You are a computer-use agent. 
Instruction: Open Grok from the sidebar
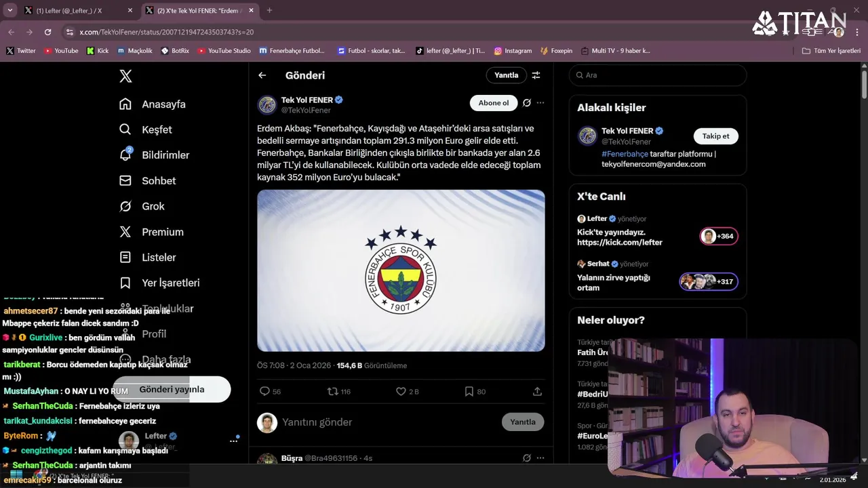[x=142, y=206]
